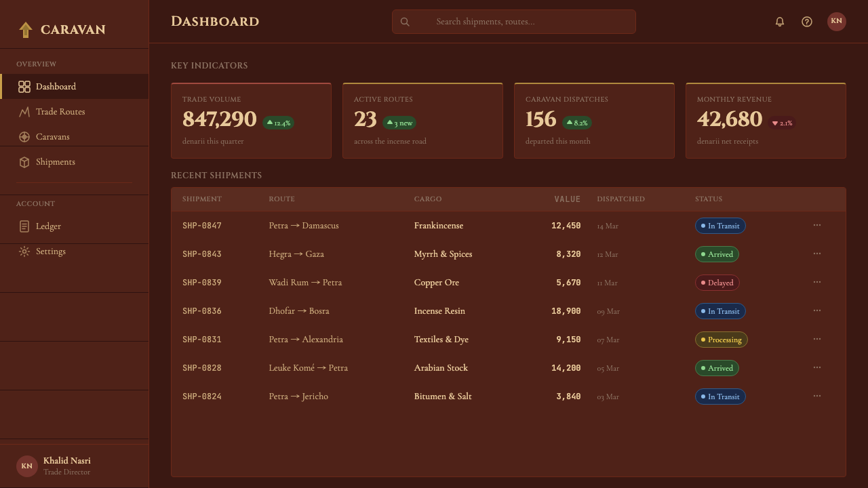
Task: Click Khalid Nasri's avatar in the sidebar footer
Action: point(27,466)
